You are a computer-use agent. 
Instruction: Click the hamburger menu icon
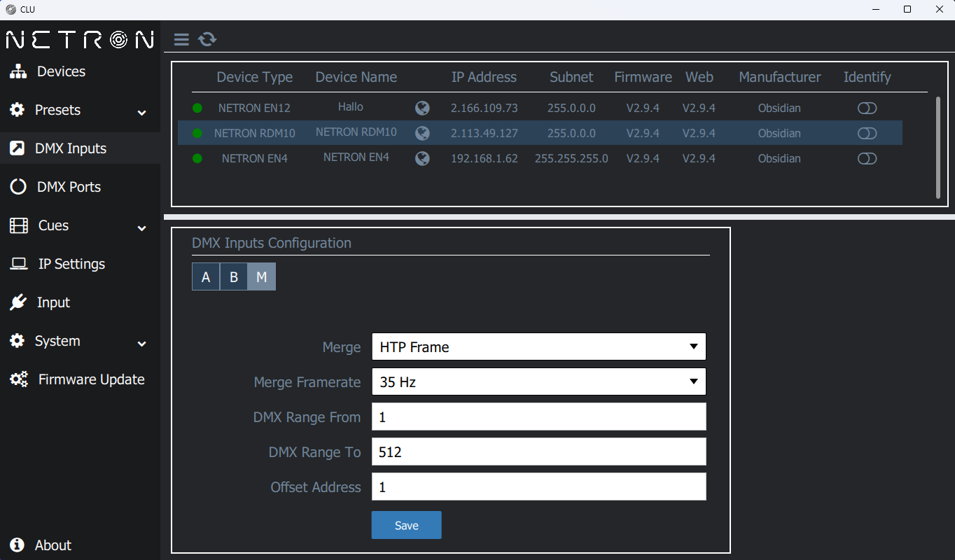(x=181, y=39)
